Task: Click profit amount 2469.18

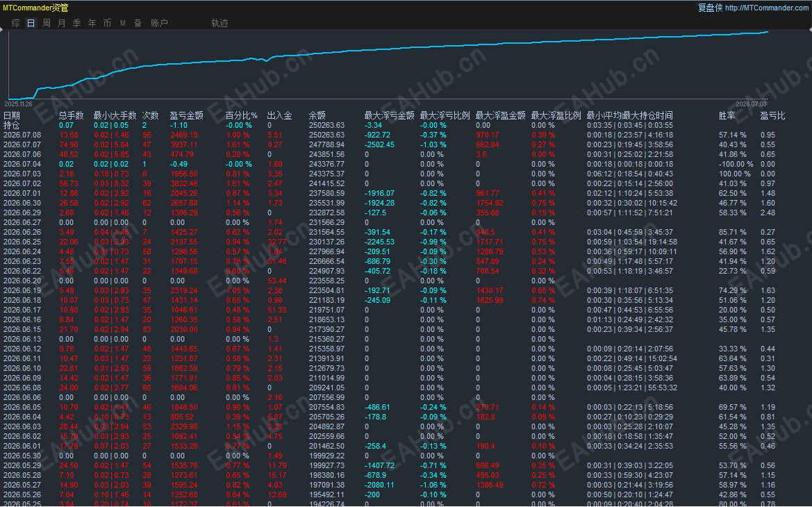Action: 184,135
